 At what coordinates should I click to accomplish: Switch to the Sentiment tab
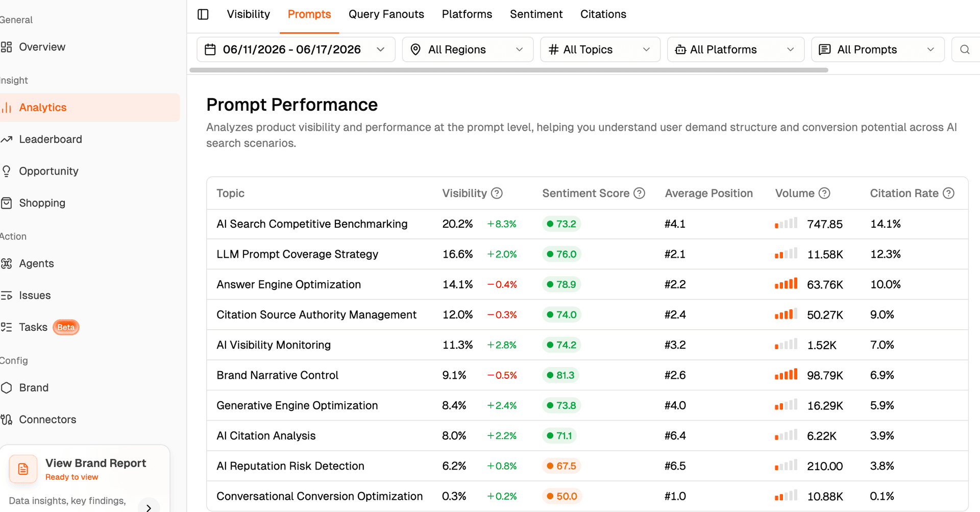536,14
